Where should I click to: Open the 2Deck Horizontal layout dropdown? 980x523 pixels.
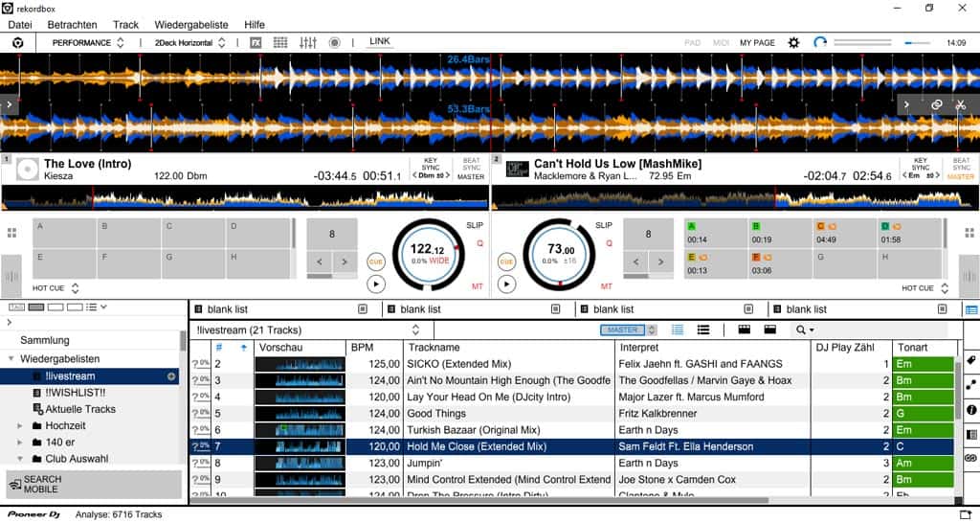click(190, 42)
